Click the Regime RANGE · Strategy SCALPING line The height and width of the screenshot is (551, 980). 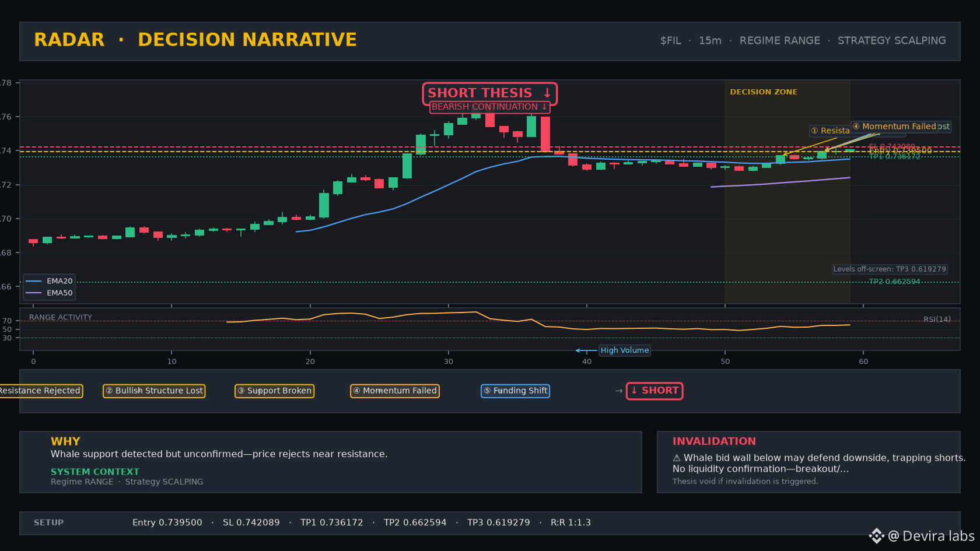[127, 482]
